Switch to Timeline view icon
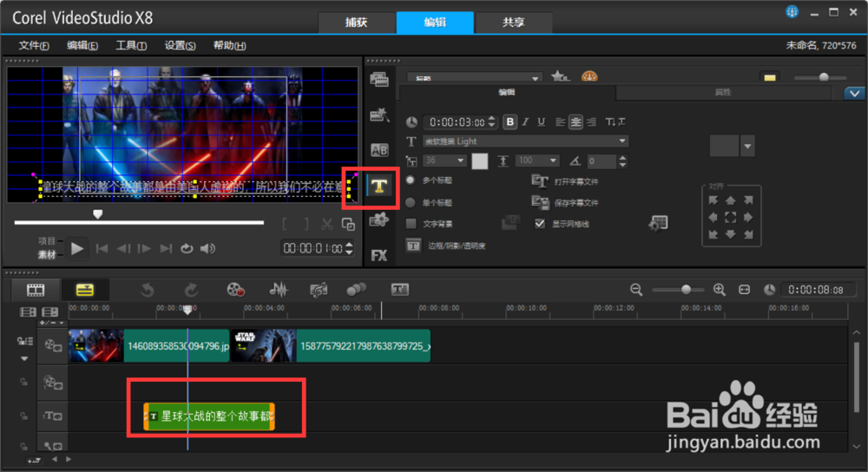Viewport: 868px width, 472px height. [x=85, y=290]
